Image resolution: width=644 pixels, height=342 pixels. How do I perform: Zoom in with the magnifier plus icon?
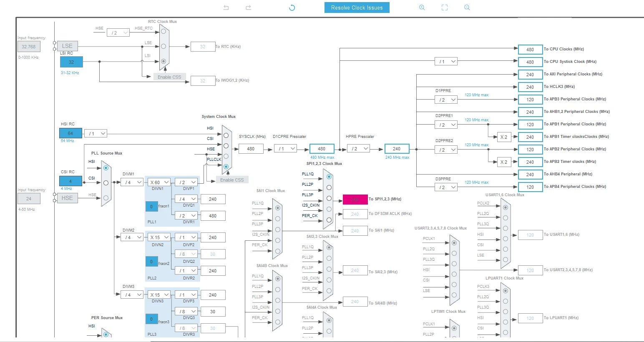(422, 7)
